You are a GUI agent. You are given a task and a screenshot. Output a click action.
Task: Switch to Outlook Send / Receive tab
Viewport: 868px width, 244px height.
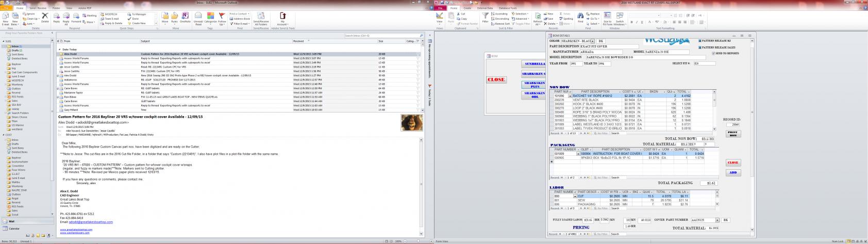click(38, 8)
